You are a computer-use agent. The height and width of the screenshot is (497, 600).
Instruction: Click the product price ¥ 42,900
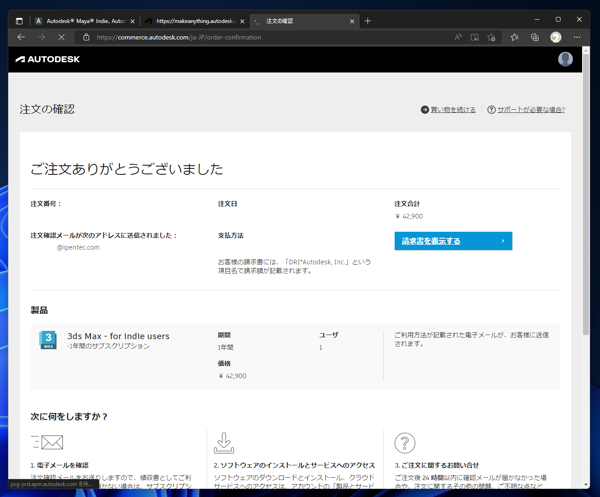coord(233,376)
